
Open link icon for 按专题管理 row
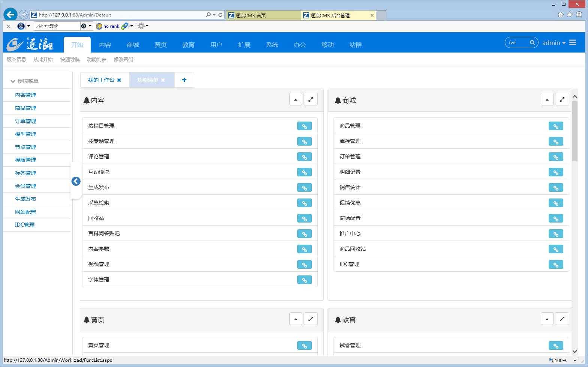click(x=304, y=141)
